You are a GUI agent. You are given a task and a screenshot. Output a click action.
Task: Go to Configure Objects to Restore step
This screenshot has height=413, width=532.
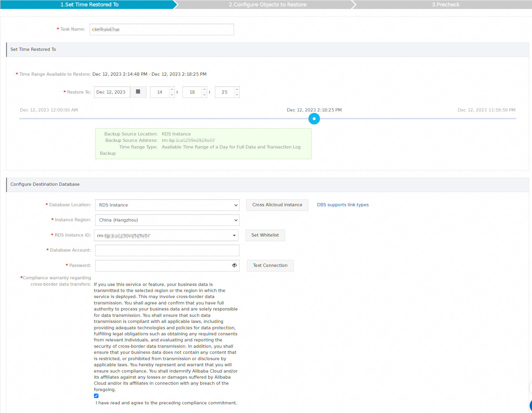[267, 5]
